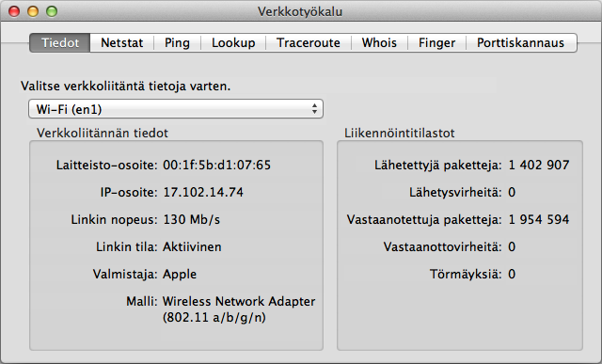Switch to the Tiedot tab
602x364 pixels.
coord(60,42)
